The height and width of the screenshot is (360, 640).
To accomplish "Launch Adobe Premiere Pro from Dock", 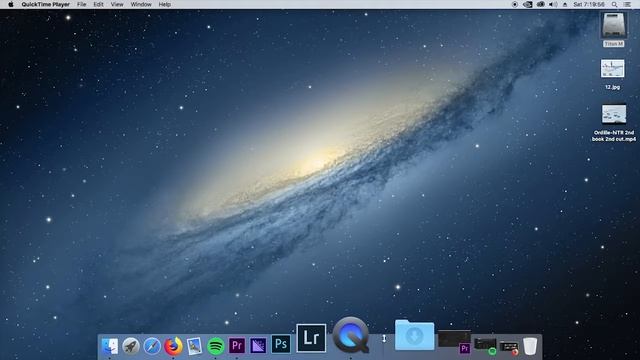I will (237, 346).
